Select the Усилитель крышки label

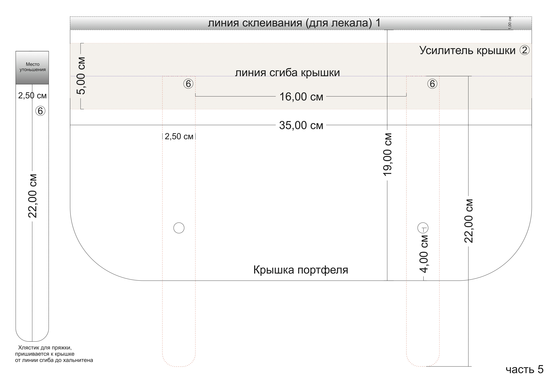coord(467,50)
